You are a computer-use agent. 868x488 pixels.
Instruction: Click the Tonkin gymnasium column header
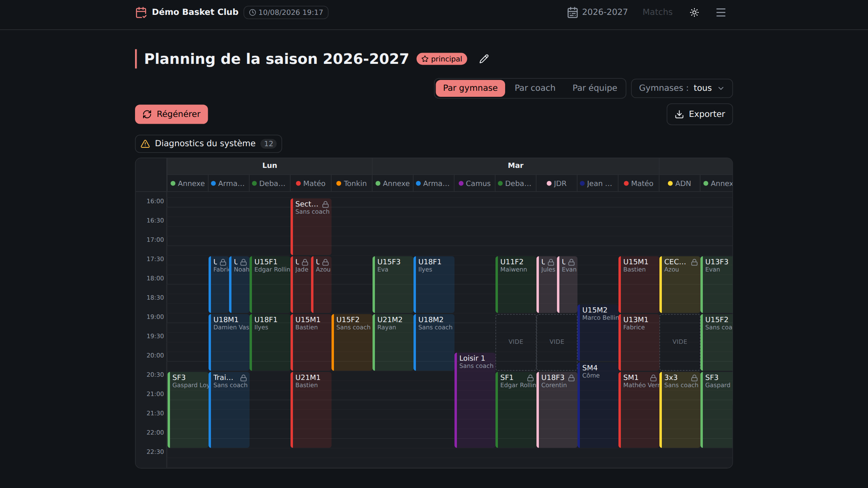pos(352,184)
